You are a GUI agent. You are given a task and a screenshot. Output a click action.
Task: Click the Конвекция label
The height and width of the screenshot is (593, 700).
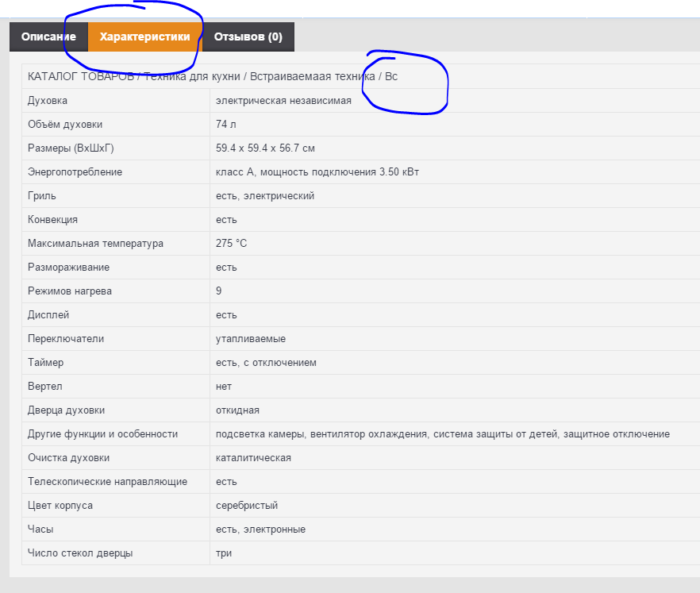(x=52, y=220)
